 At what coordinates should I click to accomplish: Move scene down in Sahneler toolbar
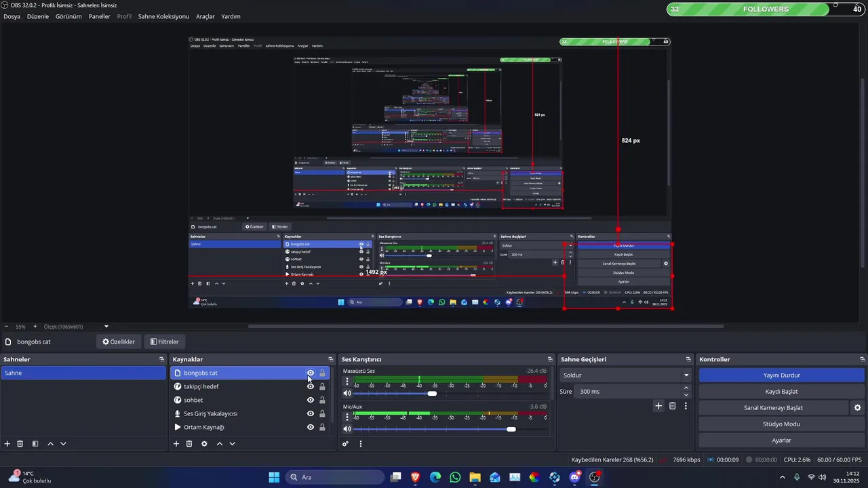coord(63,444)
